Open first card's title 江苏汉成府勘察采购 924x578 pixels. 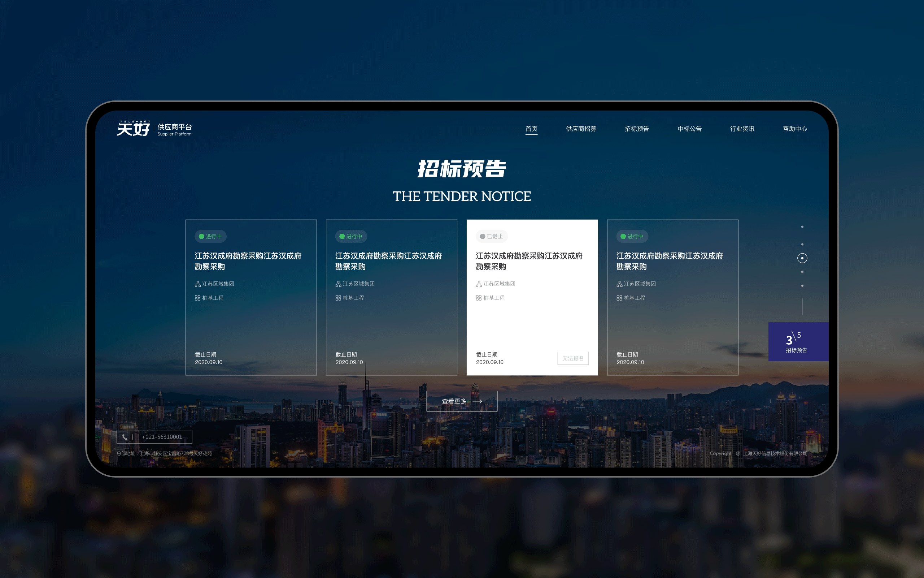248,261
